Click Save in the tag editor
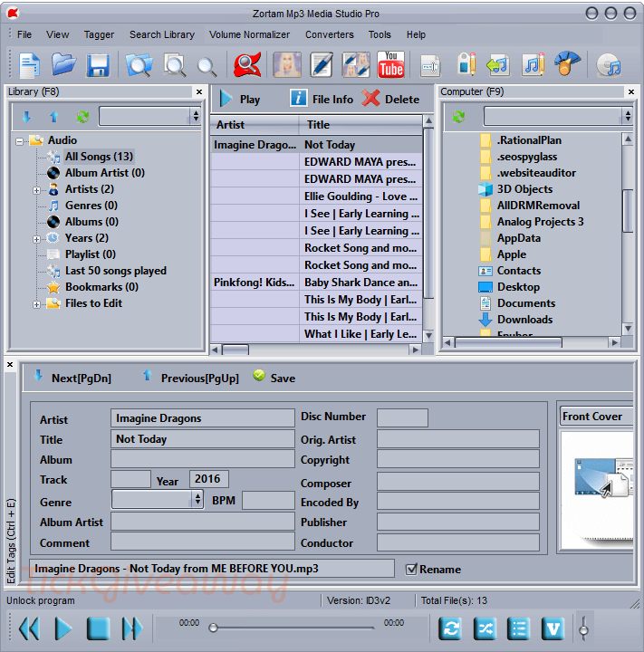The image size is (644, 652). tap(274, 377)
